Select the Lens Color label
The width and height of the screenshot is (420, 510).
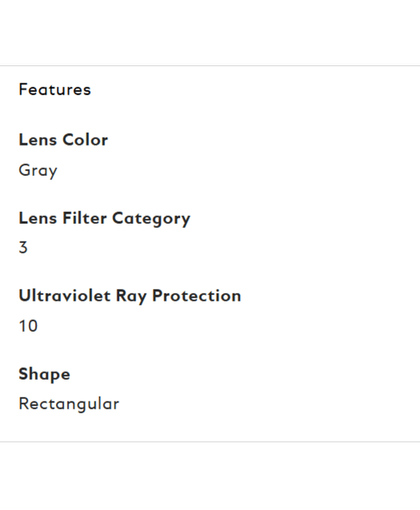tap(63, 140)
